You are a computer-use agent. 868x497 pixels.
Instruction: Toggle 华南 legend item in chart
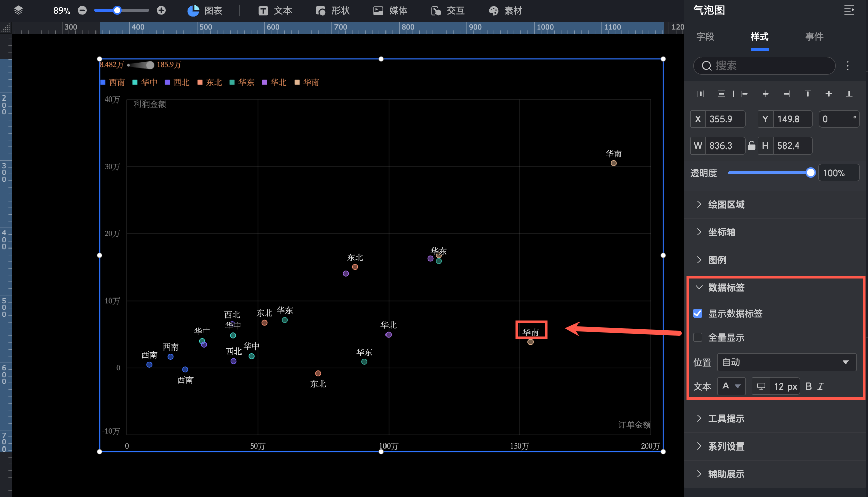tap(307, 82)
